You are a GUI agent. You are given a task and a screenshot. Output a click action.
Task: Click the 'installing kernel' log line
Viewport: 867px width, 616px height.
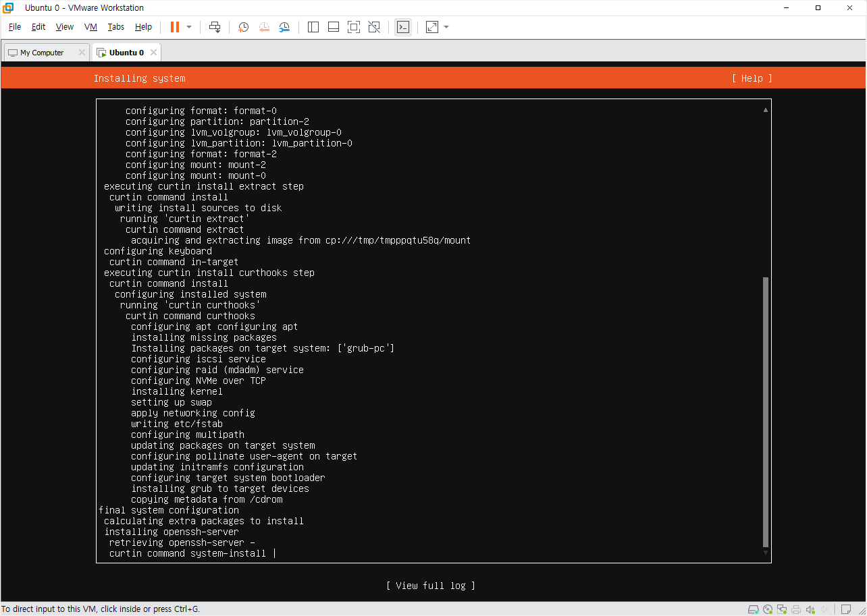[x=177, y=391]
